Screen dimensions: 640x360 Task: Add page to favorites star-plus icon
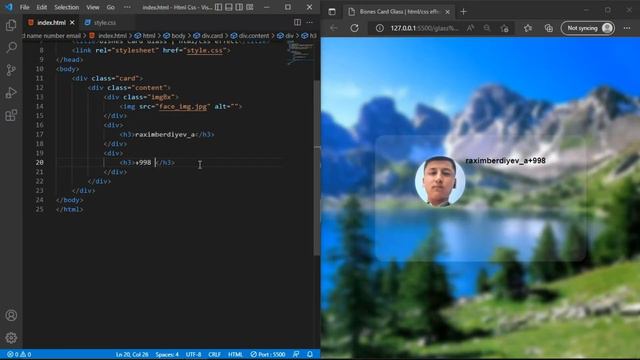pos(505,28)
